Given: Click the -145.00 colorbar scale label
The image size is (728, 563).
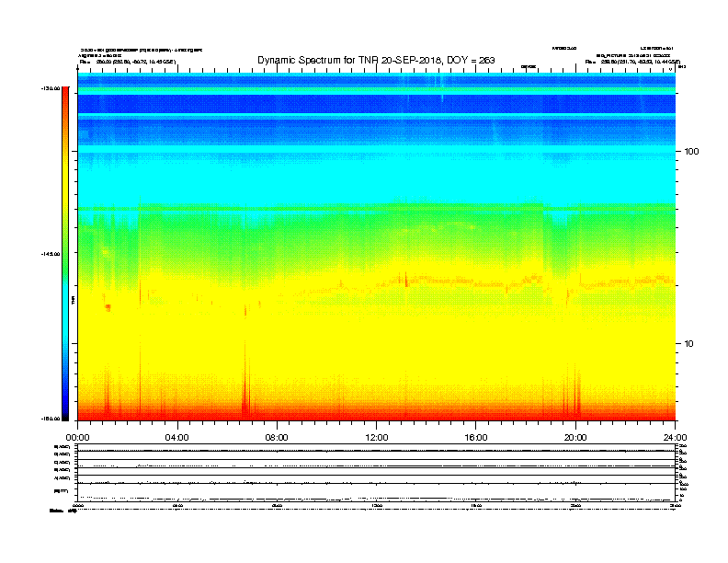Looking at the screenshot, I should point(51,254).
